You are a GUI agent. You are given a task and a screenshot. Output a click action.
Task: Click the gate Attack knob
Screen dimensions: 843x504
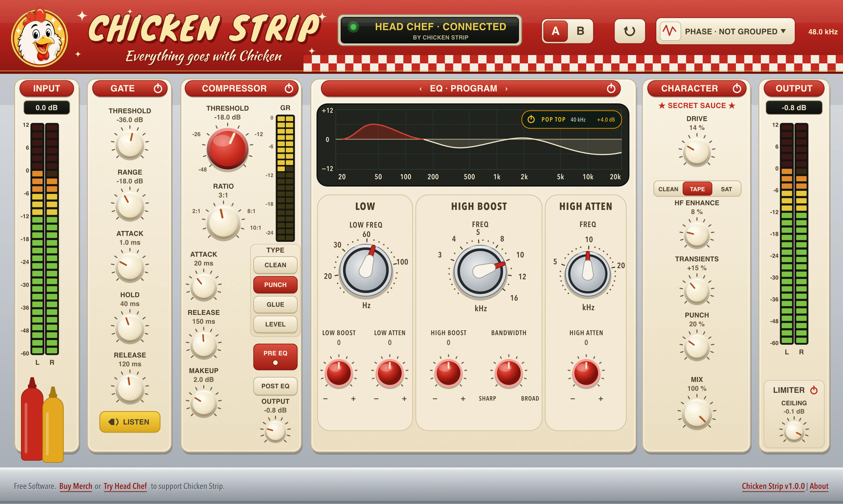click(x=130, y=268)
